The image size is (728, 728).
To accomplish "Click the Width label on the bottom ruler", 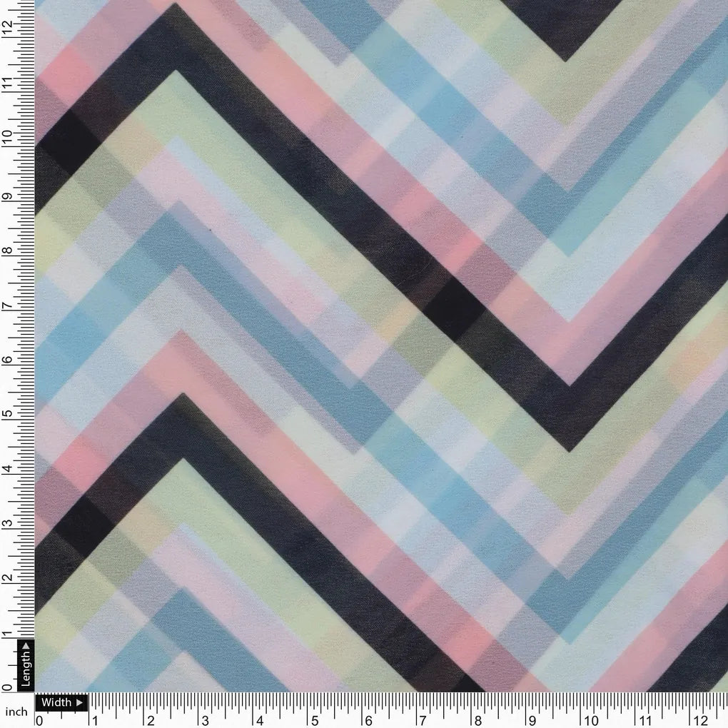I will (x=56, y=703).
